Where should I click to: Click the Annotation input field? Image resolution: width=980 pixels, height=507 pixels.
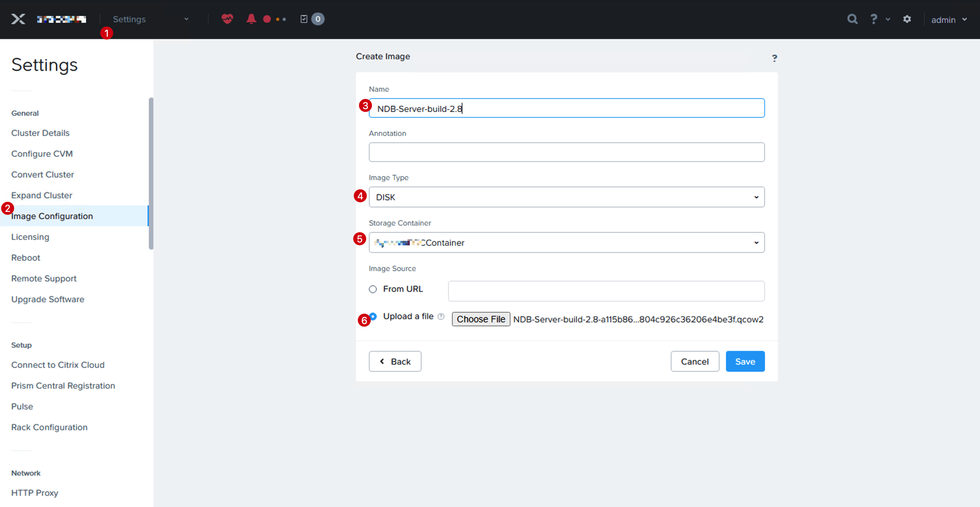[x=566, y=152]
